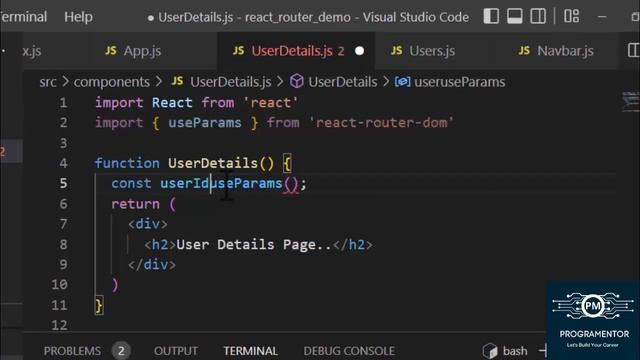Screen dimensions: 640x360
Task: Click the problems count badge 2
Action: (121, 351)
